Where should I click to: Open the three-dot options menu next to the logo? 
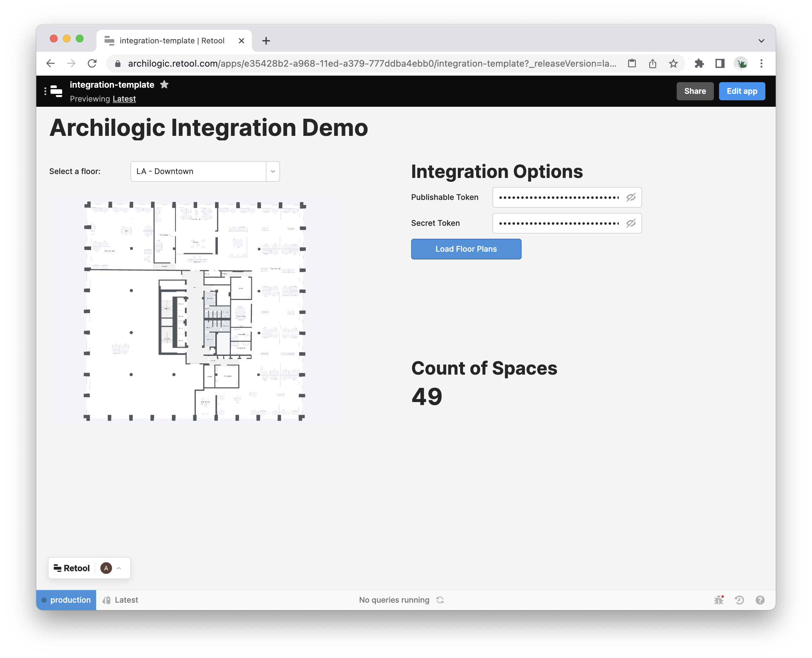tap(46, 91)
